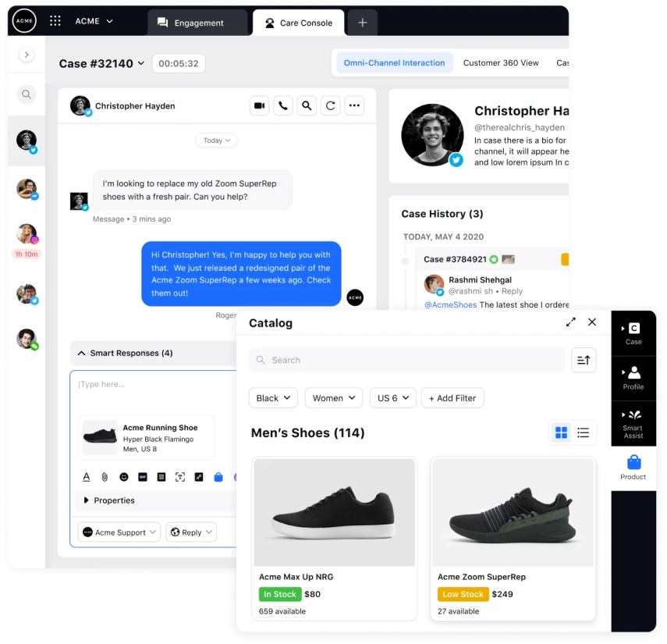
Task: Click the @AcmeShoes mention link
Action: 450,304
